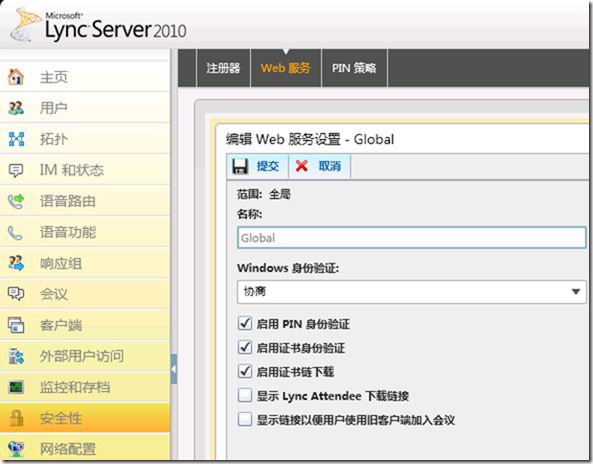Disable 启用 PIN 身份验证 checkbox
This screenshot has width=593, height=464.
coord(245,323)
